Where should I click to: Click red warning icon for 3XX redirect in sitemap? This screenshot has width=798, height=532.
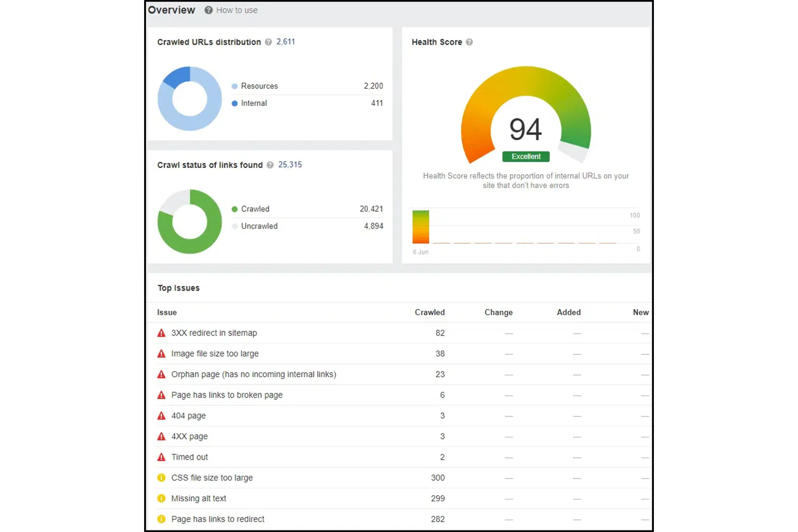coord(161,333)
